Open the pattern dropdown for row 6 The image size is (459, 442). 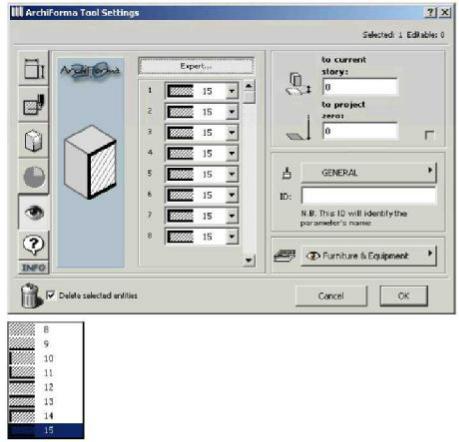click(232, 195)
